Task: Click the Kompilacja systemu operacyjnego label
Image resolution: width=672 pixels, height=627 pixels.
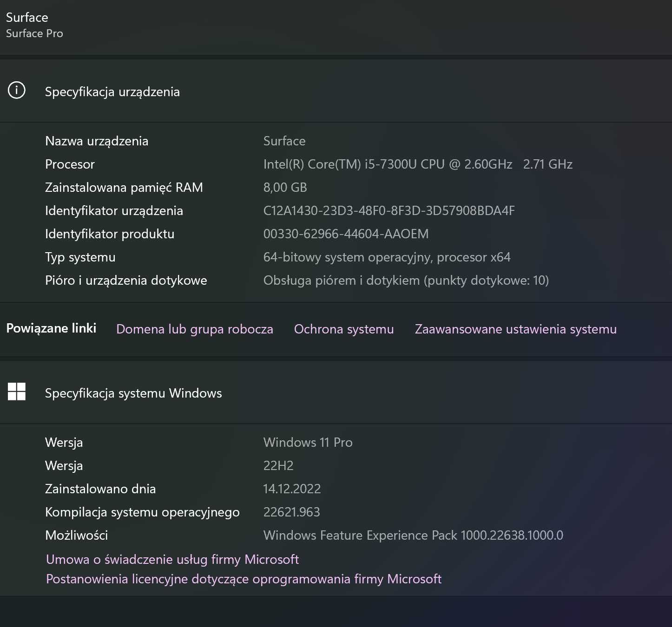Action: (x=142, y=512)
